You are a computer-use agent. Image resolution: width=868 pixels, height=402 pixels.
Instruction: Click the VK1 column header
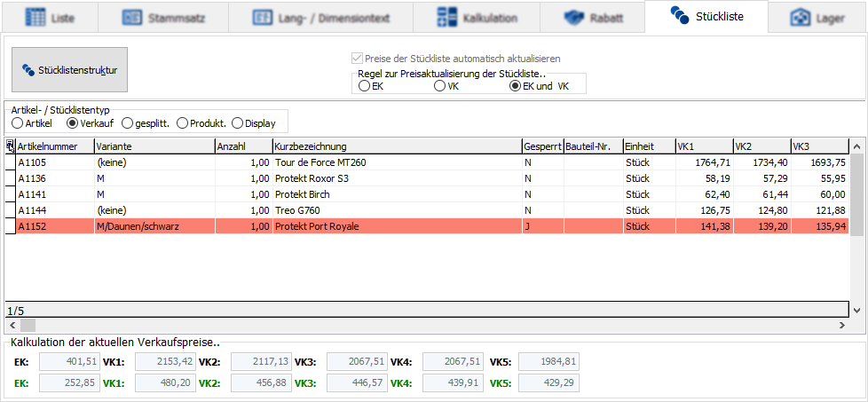(x=704, y=146)
